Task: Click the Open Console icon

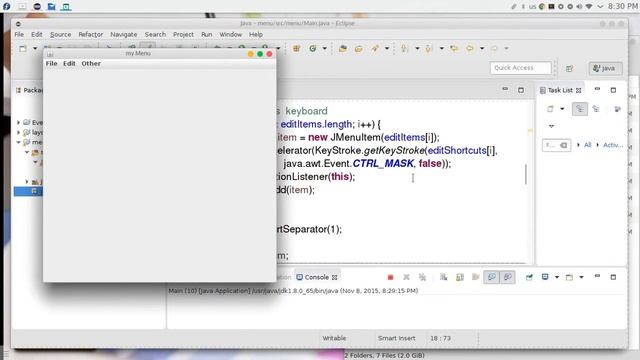Action: coord(569,277)
